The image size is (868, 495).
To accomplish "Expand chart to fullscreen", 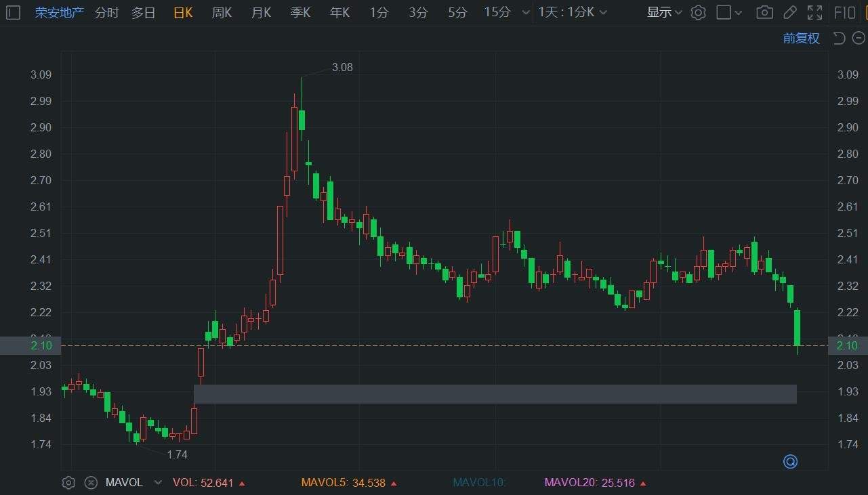I will coord(815,12).
